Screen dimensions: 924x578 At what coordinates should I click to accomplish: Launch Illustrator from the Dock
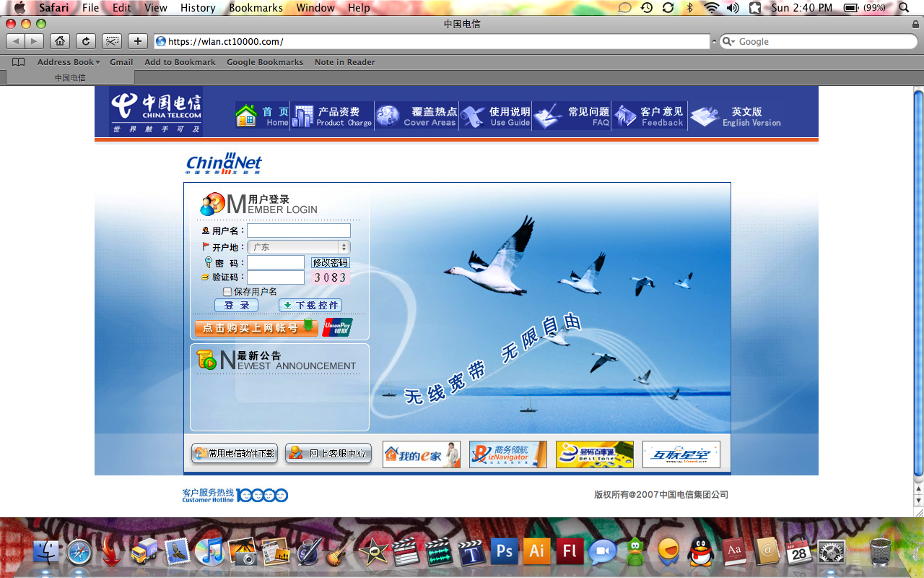(x=537, y=552)
